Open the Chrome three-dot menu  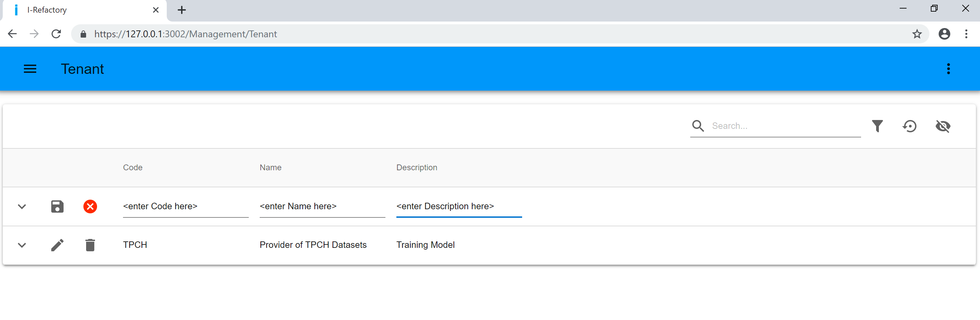tap(966, 34)
